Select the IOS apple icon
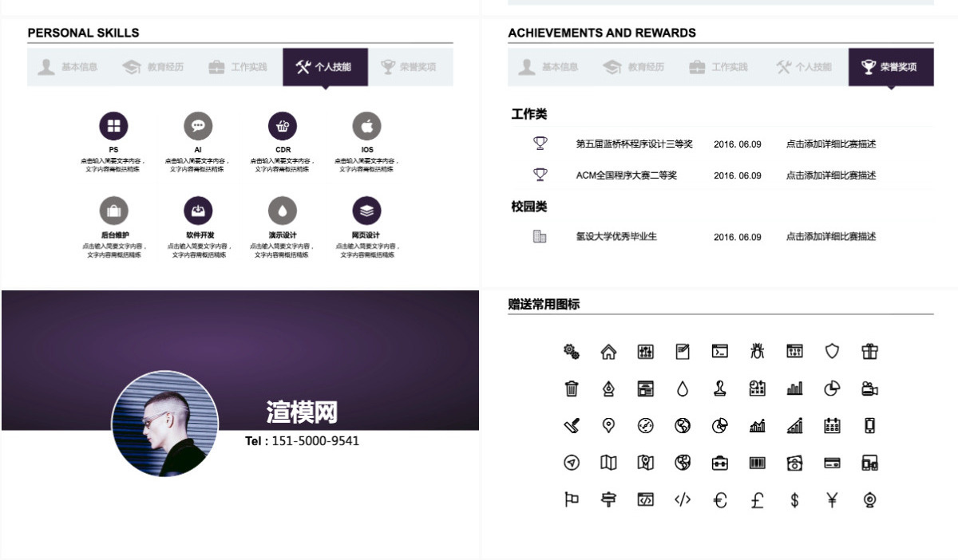The image size is (958, 560). pos(367,126)
